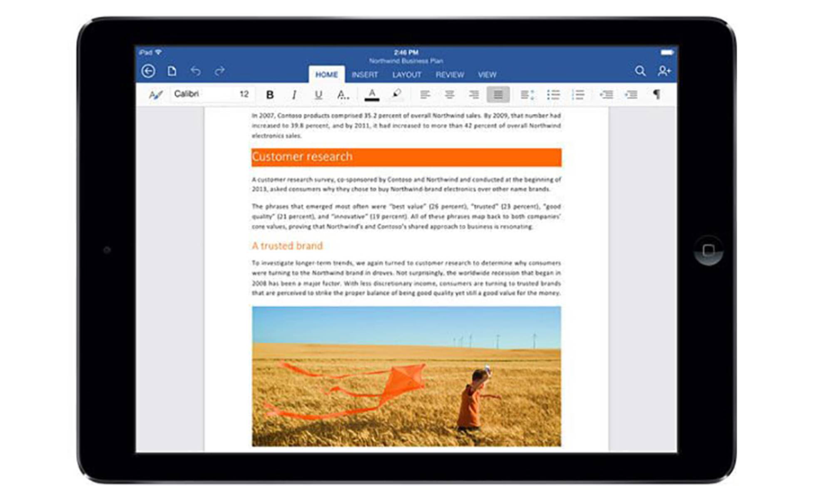Switch to the REVIEW tab
The height and width of the screenshot is (504, 816).
(450, 75)
